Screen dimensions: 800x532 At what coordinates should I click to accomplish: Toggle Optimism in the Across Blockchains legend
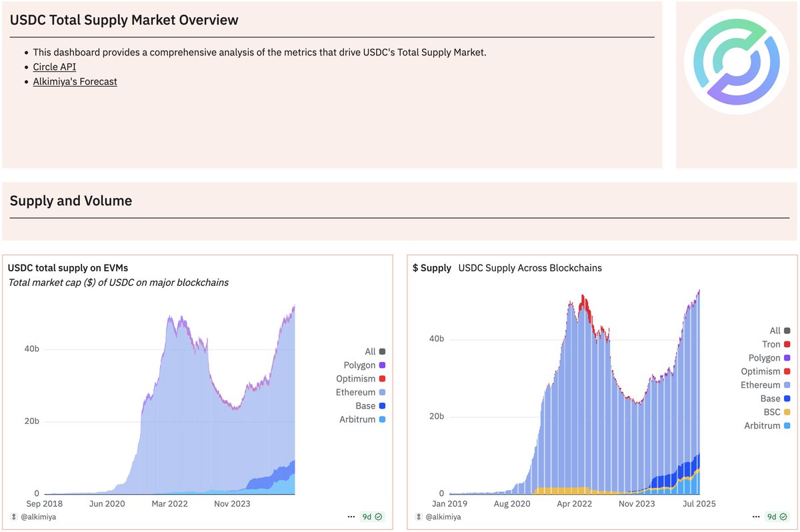766,371
